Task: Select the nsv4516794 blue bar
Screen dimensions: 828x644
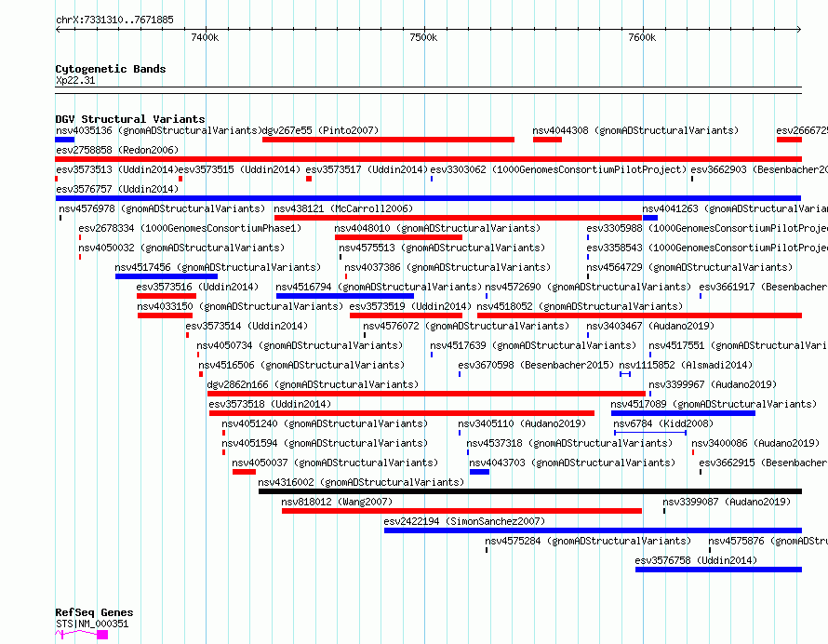Action: (345, 296)
